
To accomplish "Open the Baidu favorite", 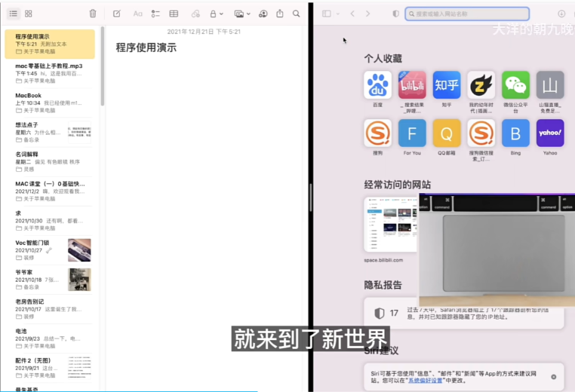I will [x=377, y=85].
